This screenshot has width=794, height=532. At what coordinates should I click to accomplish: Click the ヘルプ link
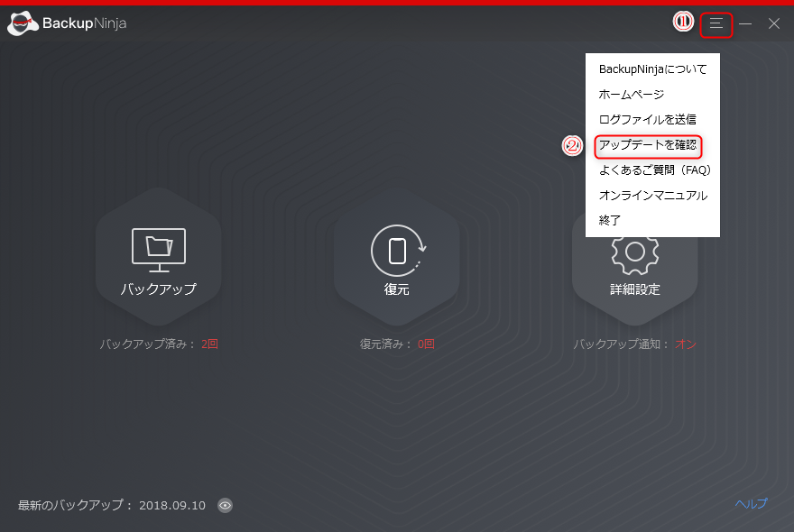click(x=752, y=504)
